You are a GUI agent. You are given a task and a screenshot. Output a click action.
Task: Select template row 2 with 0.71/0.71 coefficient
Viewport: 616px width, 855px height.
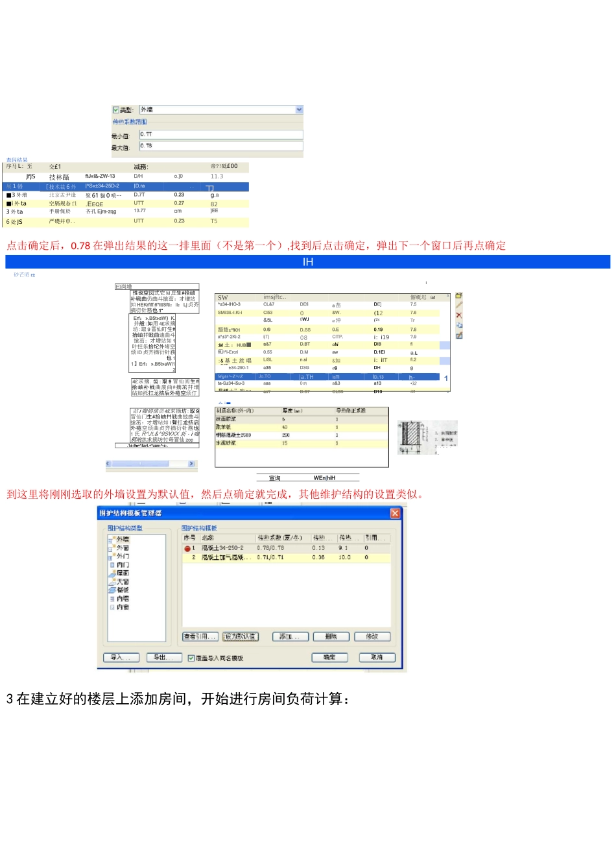tap(287, 557)
